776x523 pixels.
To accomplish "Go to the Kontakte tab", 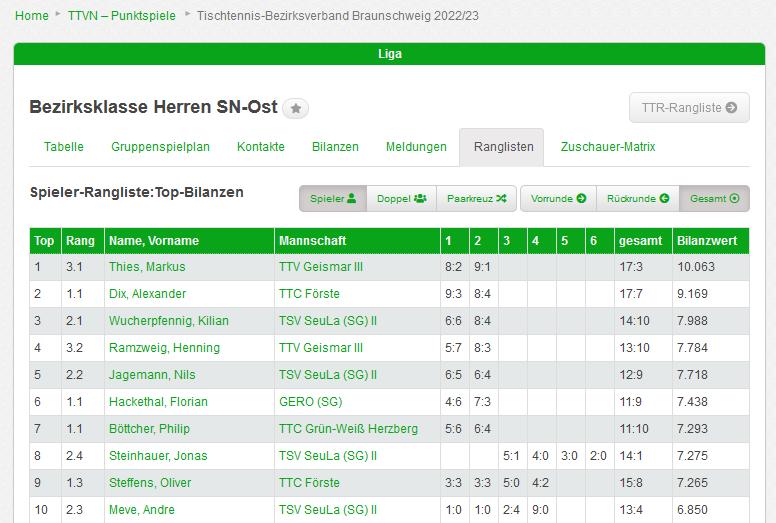I will click(x=261, y=146).
